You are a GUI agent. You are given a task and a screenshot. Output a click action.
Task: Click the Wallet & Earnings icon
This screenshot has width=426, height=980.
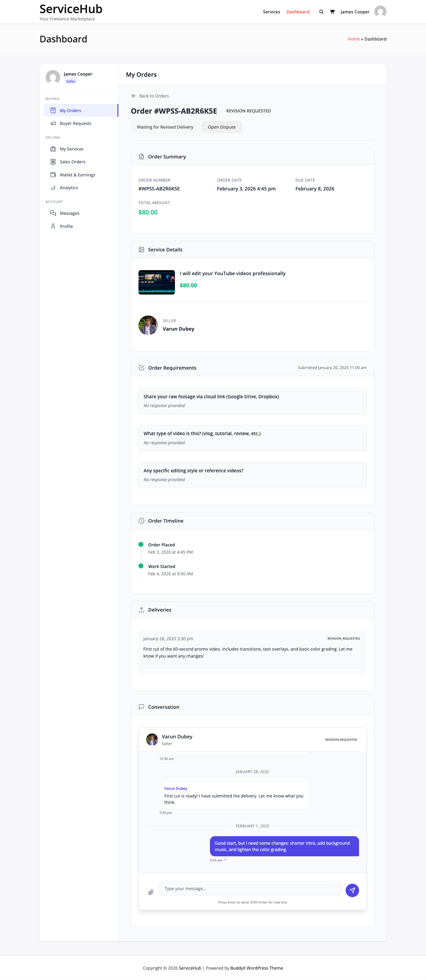coord(53,175)
